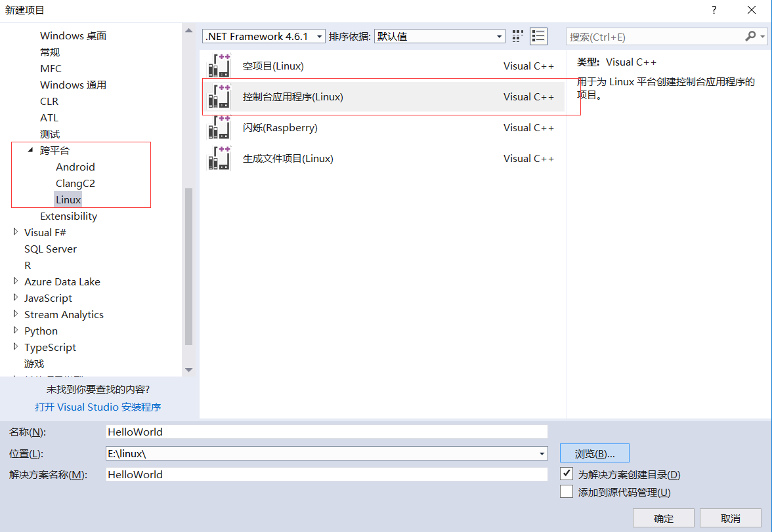
Task: Open 打开 Visual Studio 安装程序 link
Action: click(97, 407)
